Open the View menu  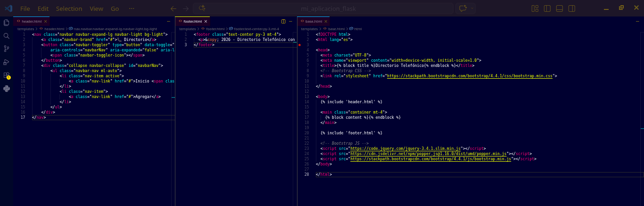click(96, 8)
